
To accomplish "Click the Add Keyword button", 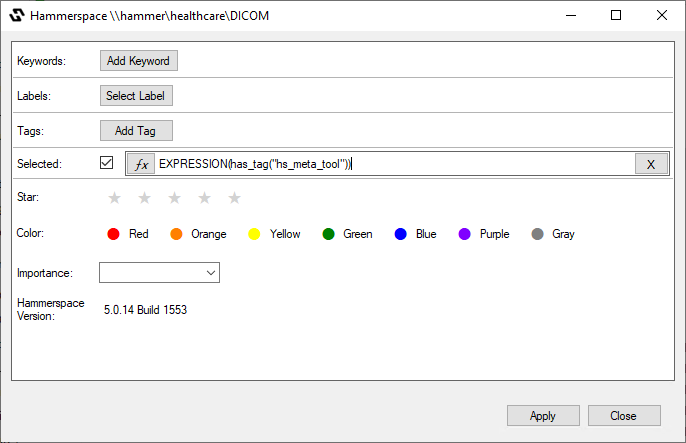I will [139, 60].
